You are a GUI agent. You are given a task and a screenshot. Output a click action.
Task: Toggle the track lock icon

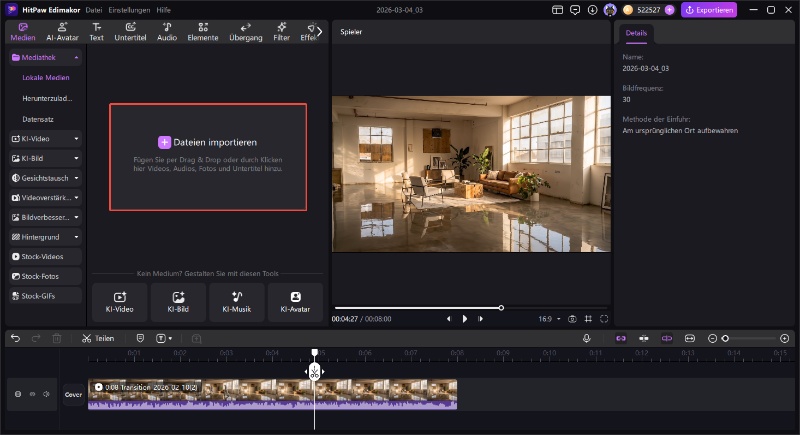pos(18,394)
